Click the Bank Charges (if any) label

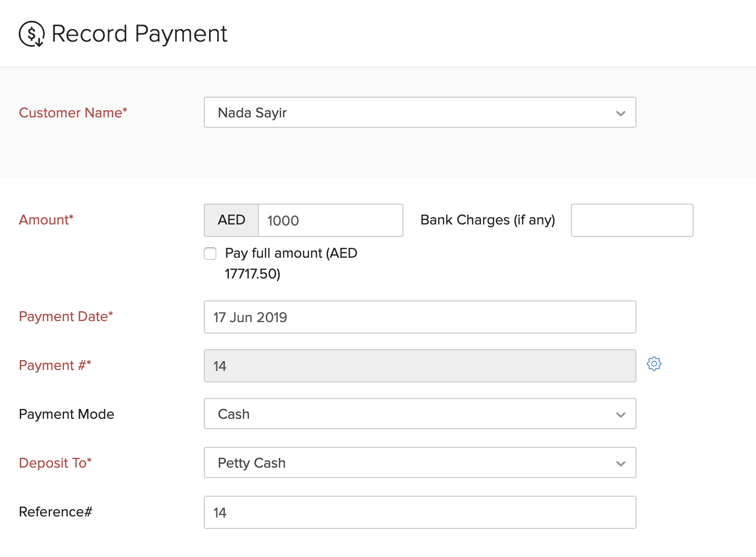click(487, 220)
